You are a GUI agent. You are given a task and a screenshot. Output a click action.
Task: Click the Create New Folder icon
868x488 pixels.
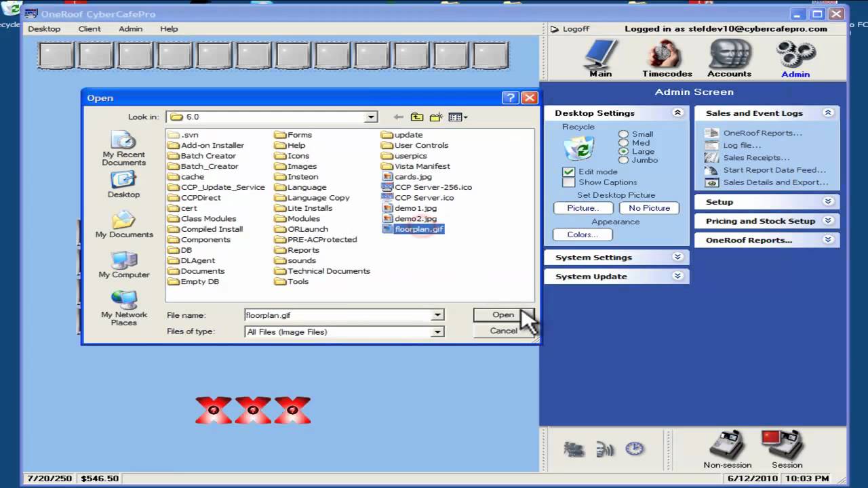(436, 117)
